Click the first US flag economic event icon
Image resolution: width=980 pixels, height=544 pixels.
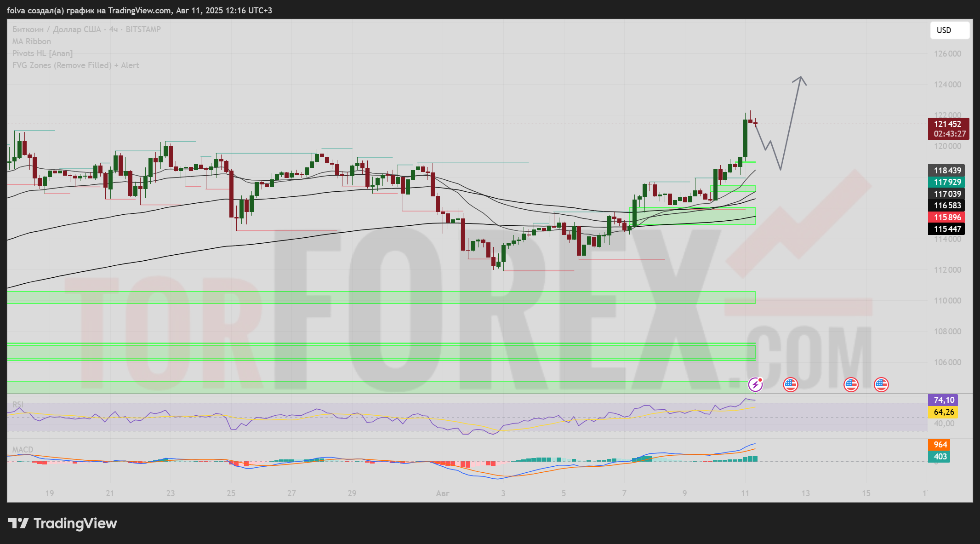click(x=790, y=384)
